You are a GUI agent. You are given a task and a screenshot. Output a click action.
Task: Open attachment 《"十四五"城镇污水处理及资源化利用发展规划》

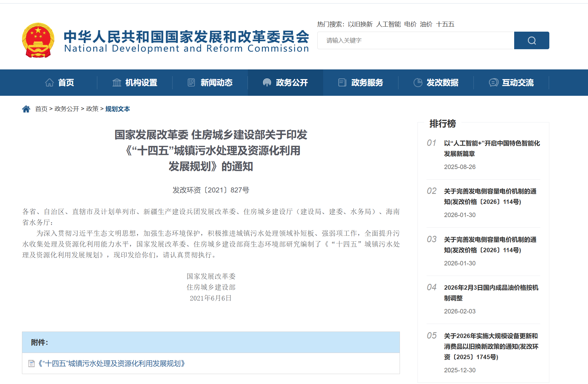click(x=111, y=363)
